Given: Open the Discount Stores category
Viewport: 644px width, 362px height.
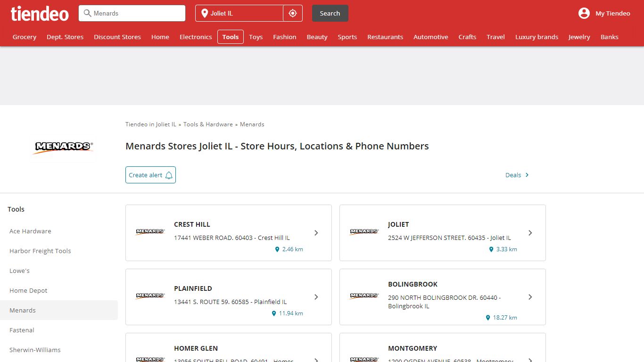Looking at the screenshot, I should [117, 37].
